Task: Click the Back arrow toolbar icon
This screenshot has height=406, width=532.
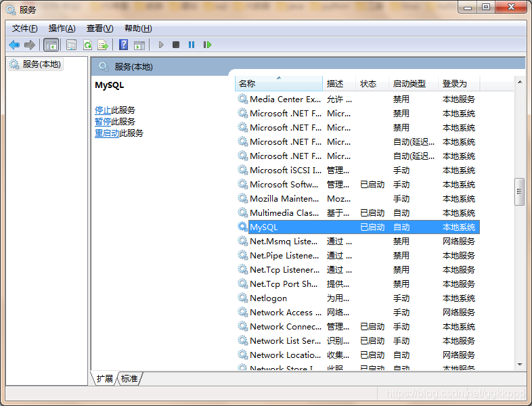Action: tap(14, 45)
